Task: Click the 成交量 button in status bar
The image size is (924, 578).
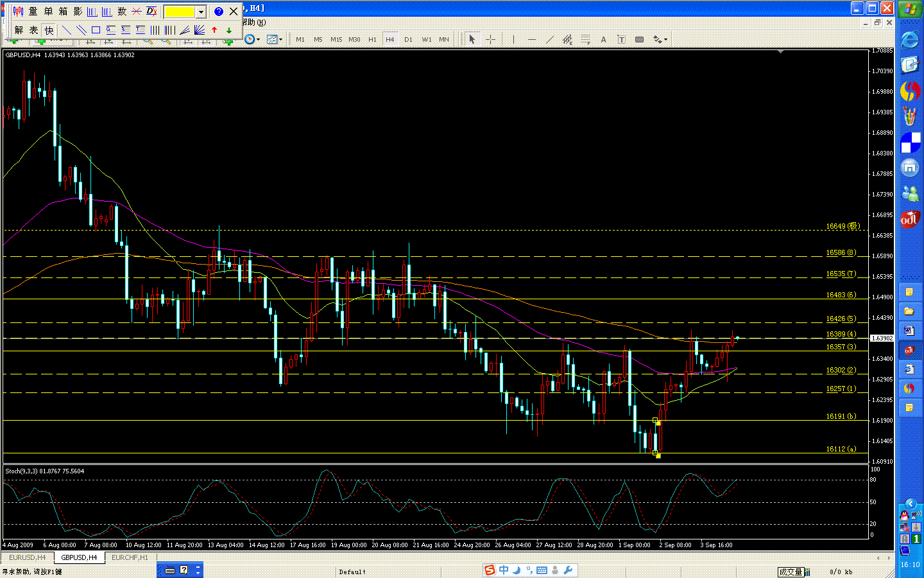Action: (x=791, y=572)
